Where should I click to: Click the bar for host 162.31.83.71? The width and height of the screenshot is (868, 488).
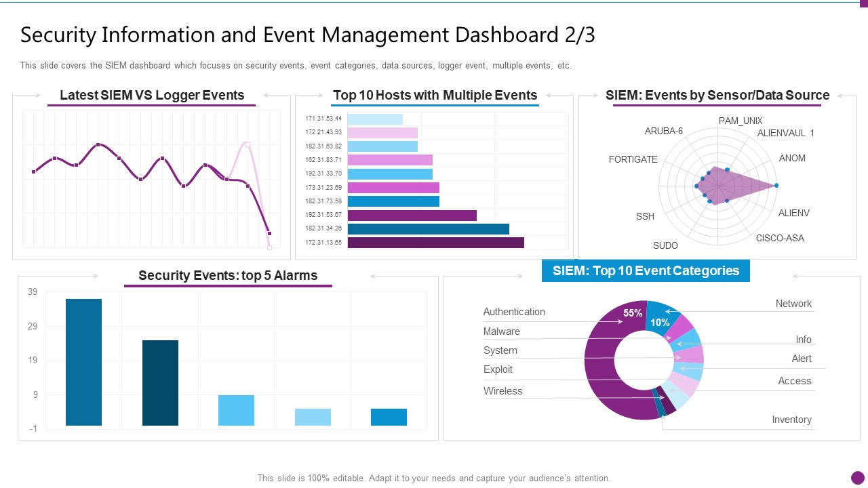click(x=390, y=160)
